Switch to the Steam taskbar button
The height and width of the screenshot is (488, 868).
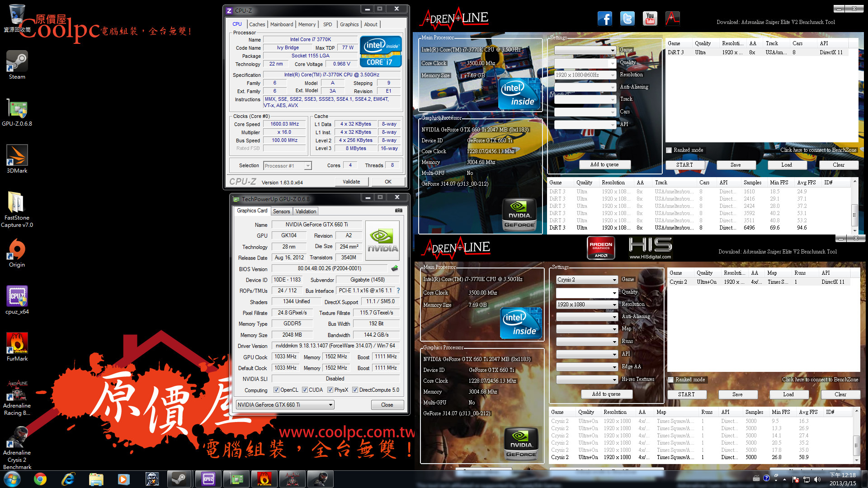coord(180,479)
